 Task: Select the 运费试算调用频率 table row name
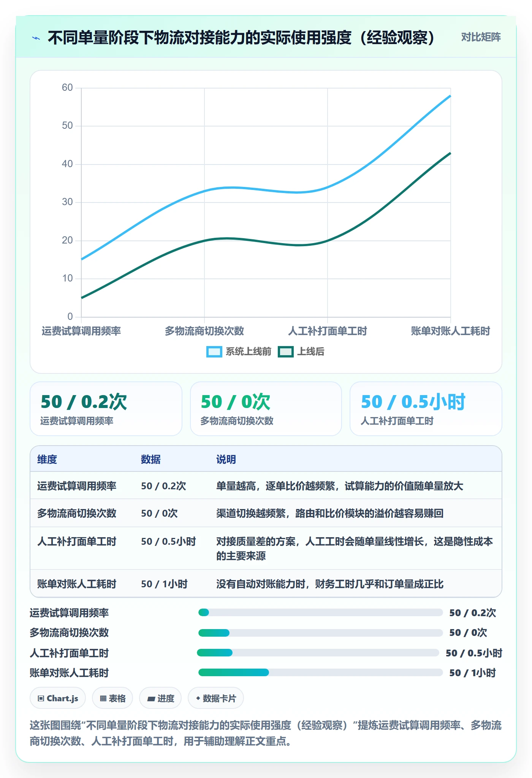click(77, 486)
